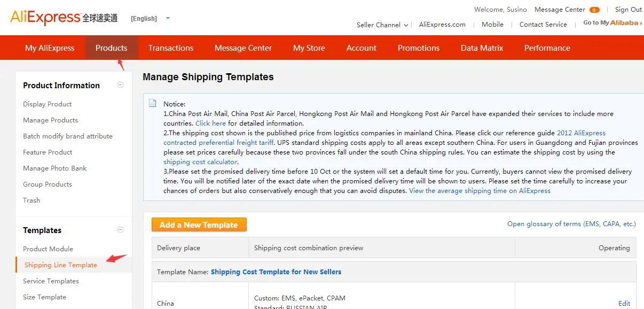Edit the China shipping template

(624, 303)
